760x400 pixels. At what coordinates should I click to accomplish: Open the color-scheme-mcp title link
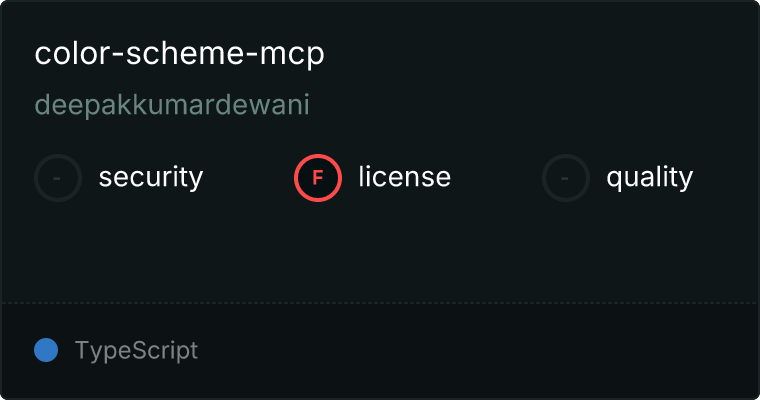[x=179, y=53]
